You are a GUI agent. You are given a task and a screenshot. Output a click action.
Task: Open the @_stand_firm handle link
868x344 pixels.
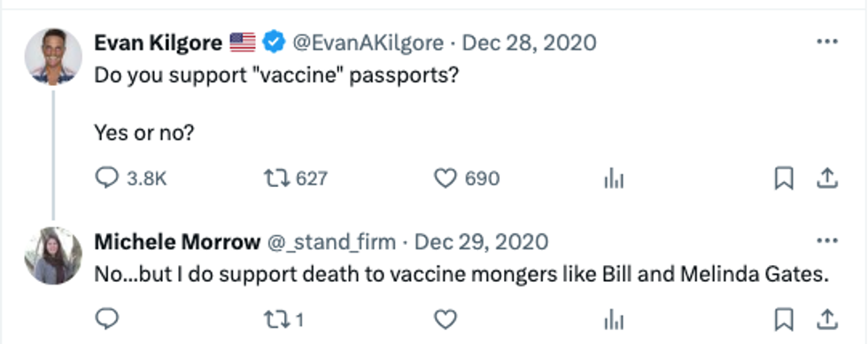click(331, 242)
